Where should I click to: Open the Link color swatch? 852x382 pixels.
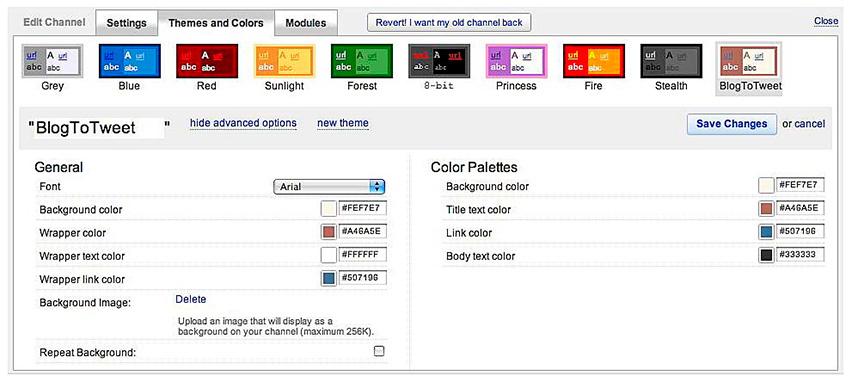pos(767,232)
